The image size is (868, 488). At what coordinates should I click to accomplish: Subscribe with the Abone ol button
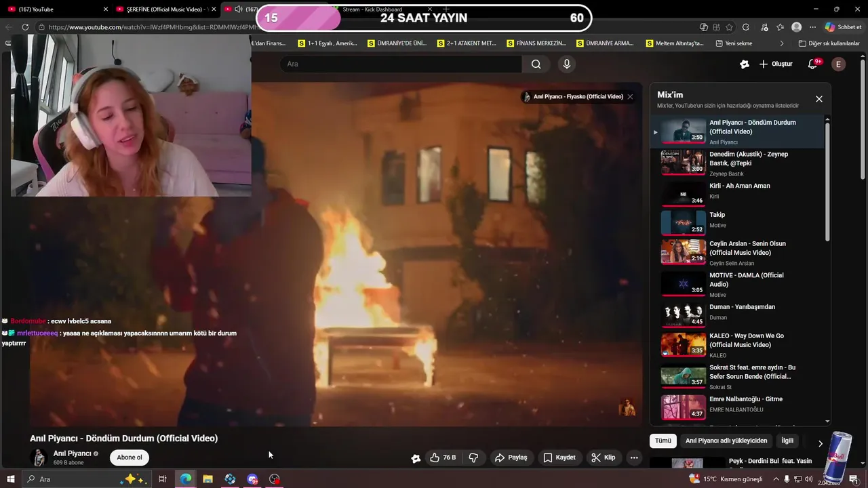click(130, 457)
